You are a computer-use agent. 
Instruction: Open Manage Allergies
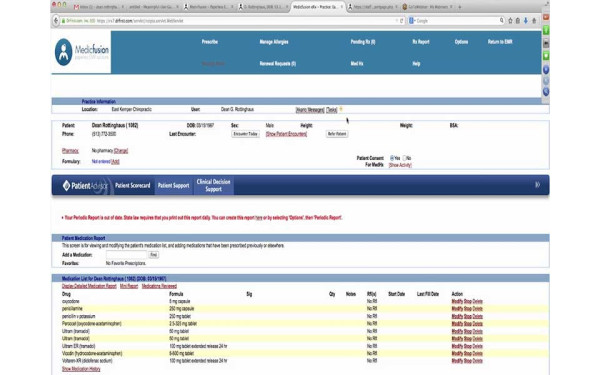[274, 42]
